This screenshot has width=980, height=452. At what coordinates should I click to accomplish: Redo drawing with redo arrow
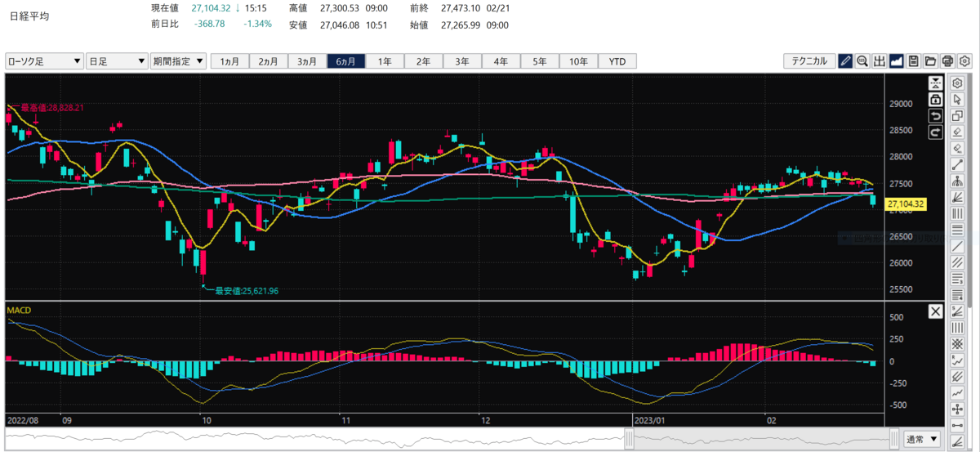(936, 132)
